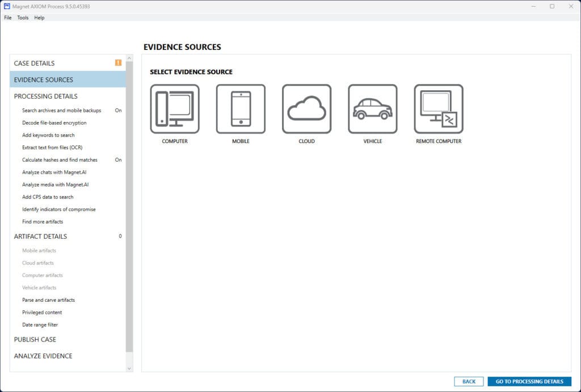Click the Back button
This screenshot has width=581, height=392.
point(469,381)
